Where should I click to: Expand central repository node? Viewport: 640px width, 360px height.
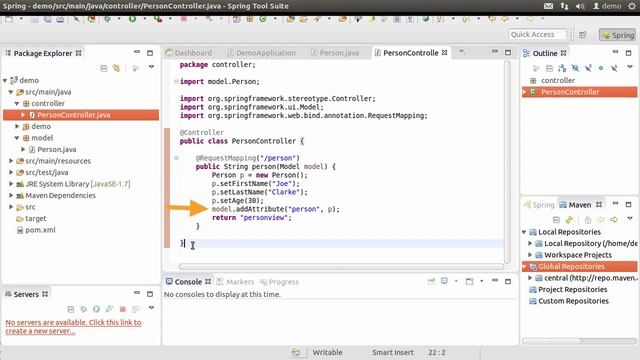click(530, 278)
